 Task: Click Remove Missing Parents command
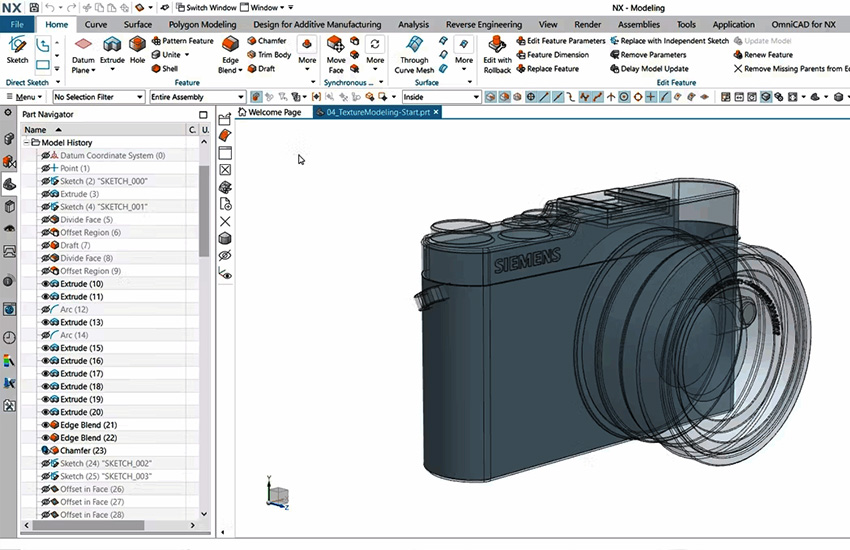pyautogui.click(x=791, y=69)
